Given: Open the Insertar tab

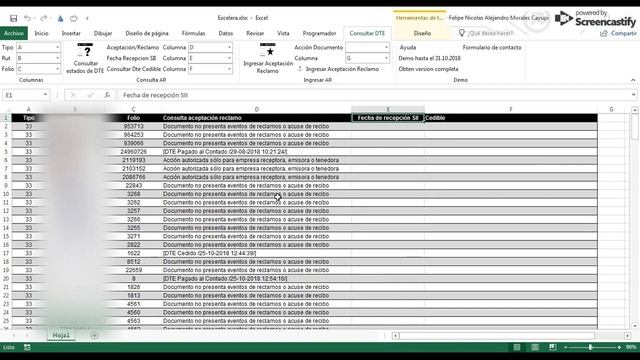Looking at the screenshot, I should [x=71, y=33].
